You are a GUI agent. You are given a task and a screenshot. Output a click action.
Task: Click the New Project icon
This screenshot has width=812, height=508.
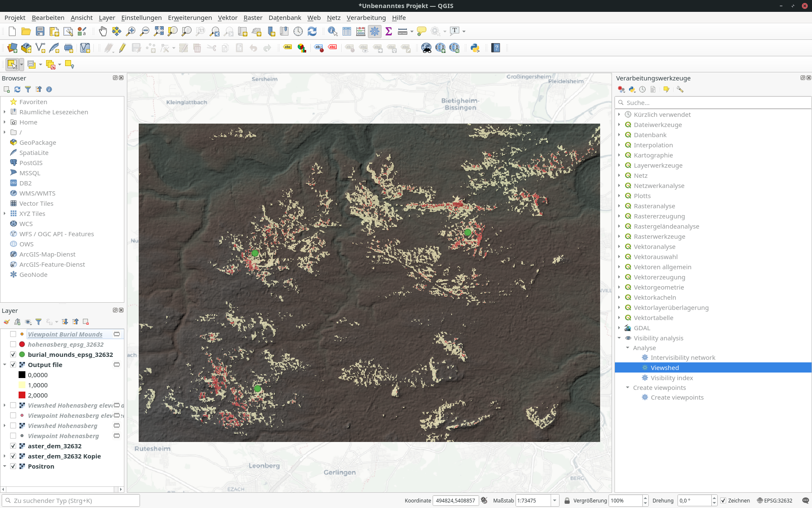(12, 31)
